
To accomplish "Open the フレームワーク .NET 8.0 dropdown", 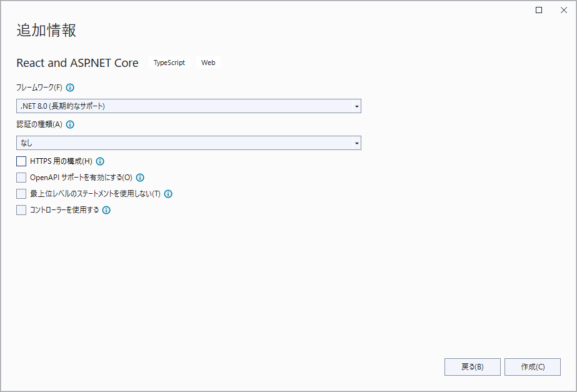I will tap(189, 106).
